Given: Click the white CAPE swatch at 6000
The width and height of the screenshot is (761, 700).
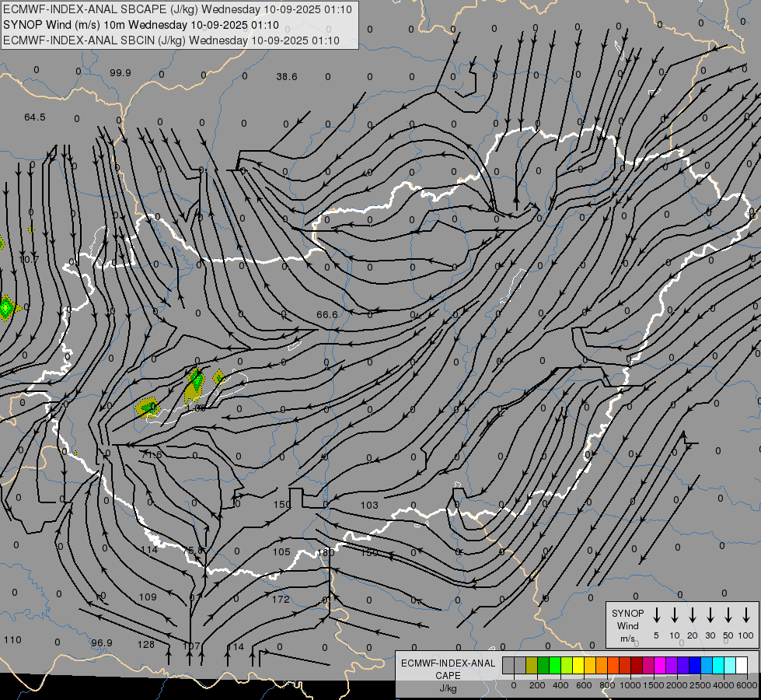Looking at the screenshot, I should point(742,665).
